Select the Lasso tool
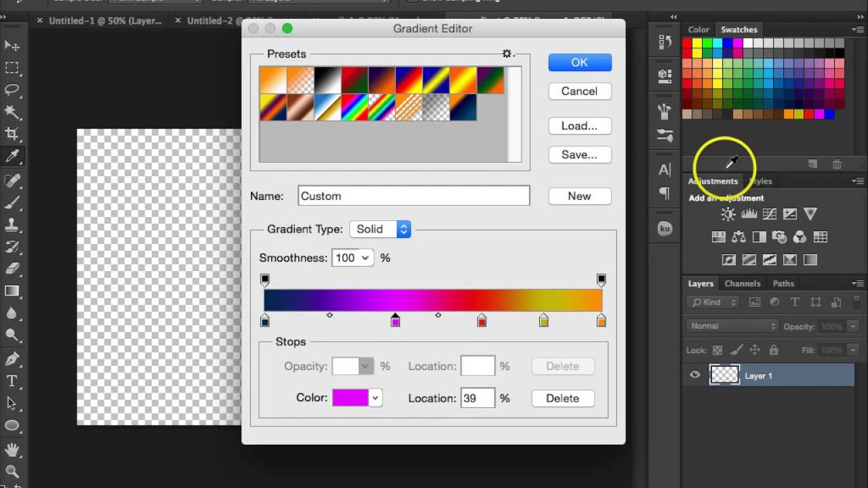Image resolution: width=868 pixels, height=488 pixels. [12, 89]
